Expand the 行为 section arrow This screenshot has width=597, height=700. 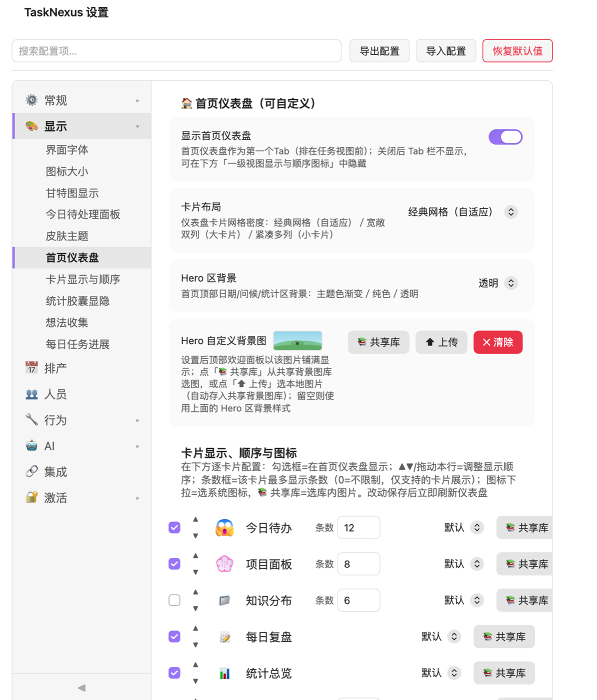[137, 420]
